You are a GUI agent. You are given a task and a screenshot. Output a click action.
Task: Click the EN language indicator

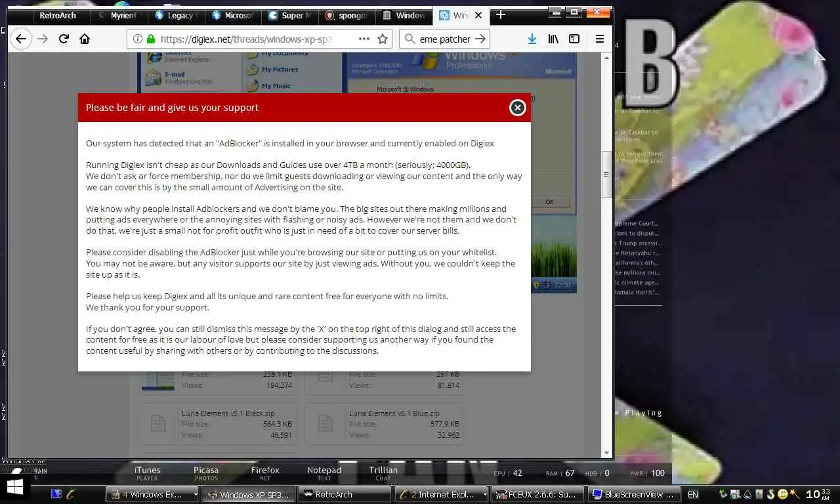(692, 494)
